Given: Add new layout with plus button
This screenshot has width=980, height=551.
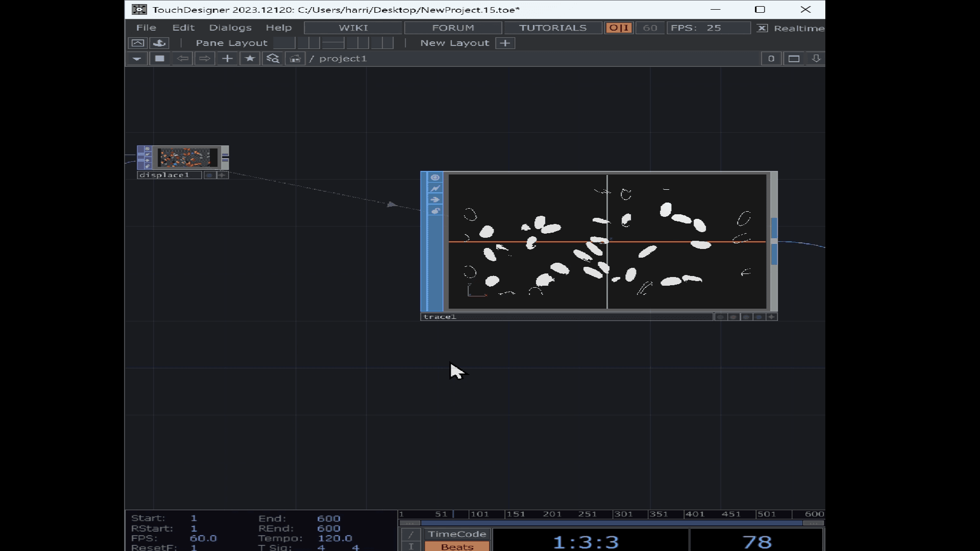Looking at the screenshot, I should (x=505, y=43).
